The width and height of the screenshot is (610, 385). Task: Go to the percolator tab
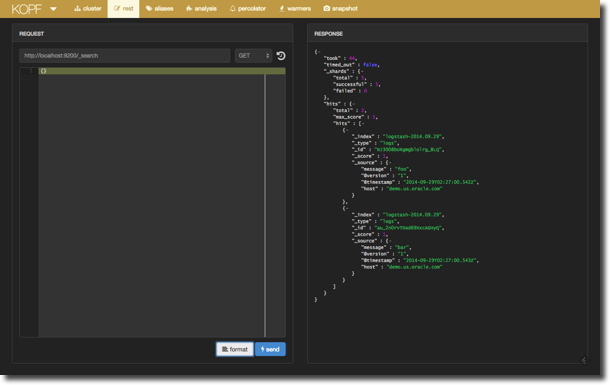(248, 9)
